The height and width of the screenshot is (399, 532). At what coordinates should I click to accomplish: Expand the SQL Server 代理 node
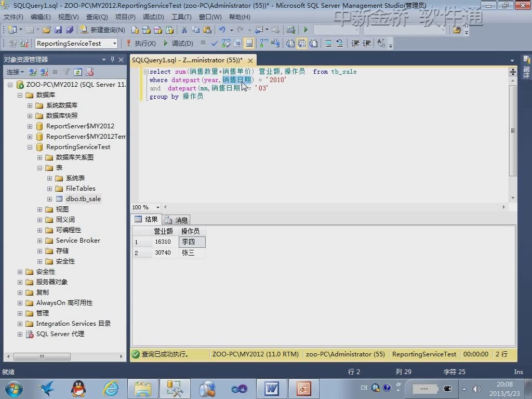click(20, 335)
